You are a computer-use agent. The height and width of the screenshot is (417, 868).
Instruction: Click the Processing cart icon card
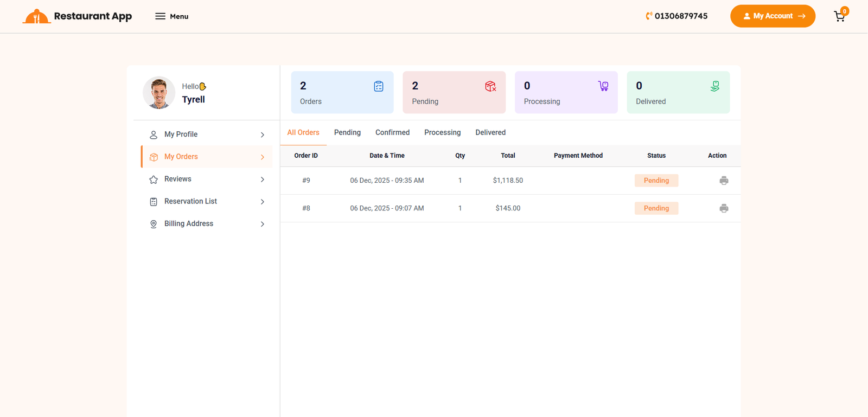[603, 86]
